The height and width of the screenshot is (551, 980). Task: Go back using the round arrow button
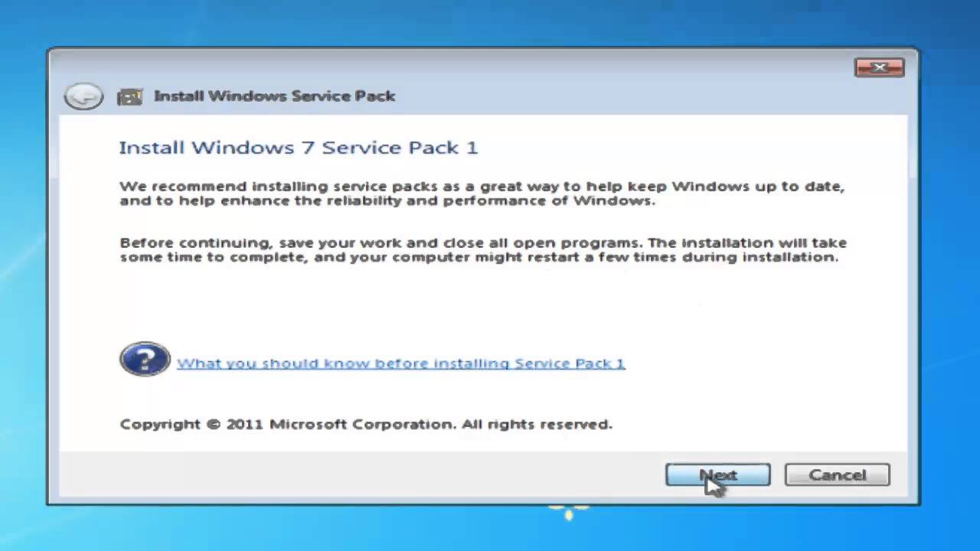pyautogui.click(x=83, y=96)
